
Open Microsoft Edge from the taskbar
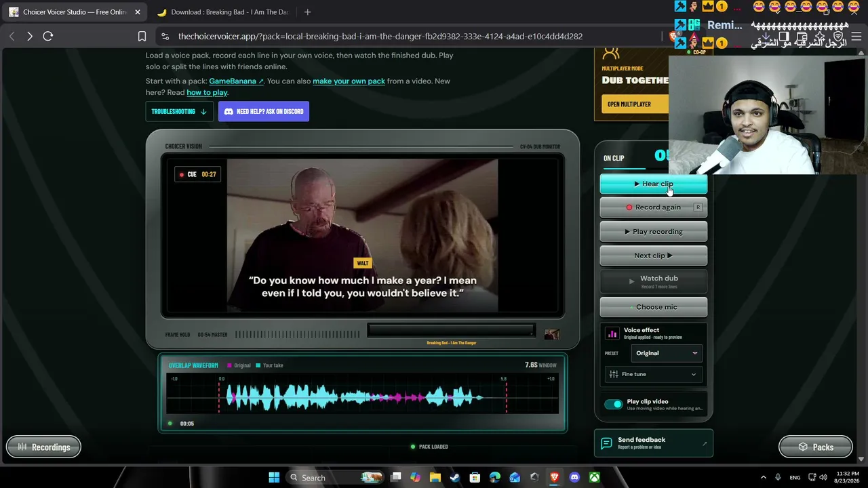[495, 478]
